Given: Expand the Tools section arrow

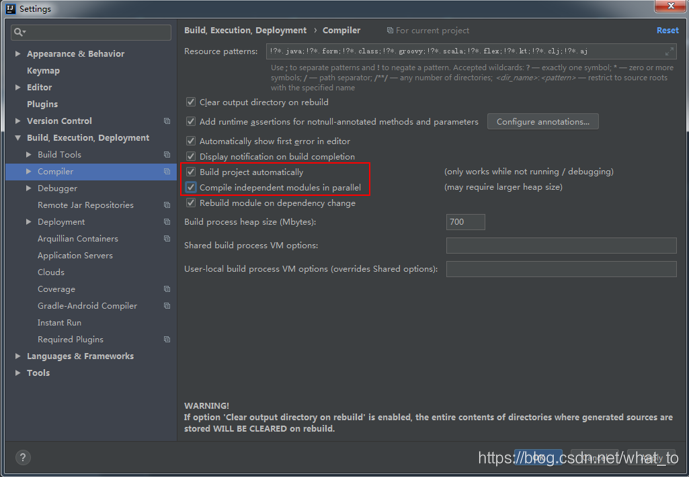Looking at the screenshot, I should point(18,373).
